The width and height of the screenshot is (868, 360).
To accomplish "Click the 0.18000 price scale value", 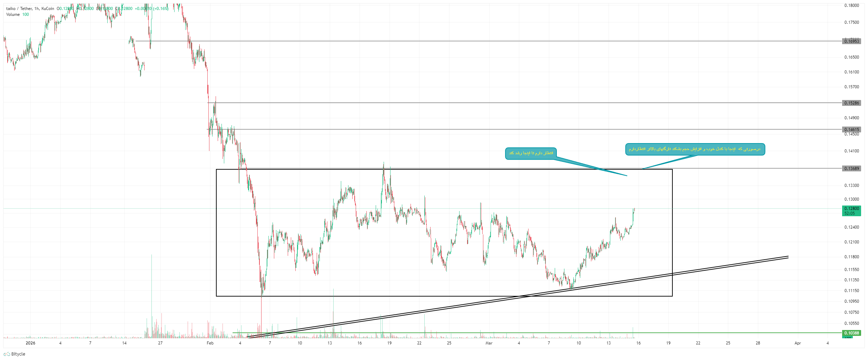I will point(851,6).
